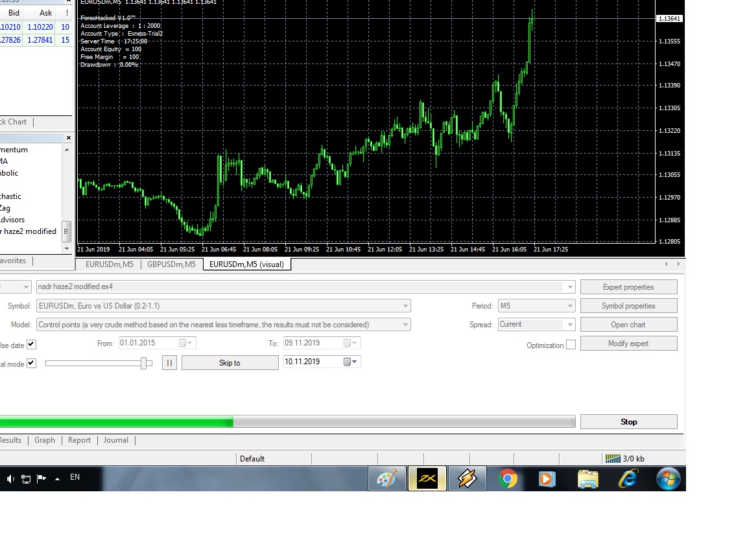Open the Model dropdown
747x560 pixels.
coord(405,325)
